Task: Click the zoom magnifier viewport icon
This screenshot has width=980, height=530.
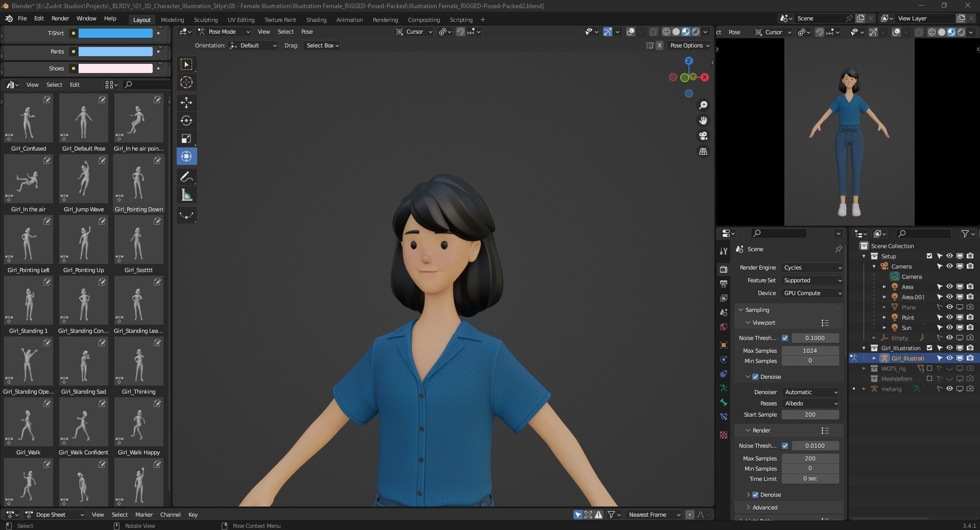Action: tap(703, 105)
